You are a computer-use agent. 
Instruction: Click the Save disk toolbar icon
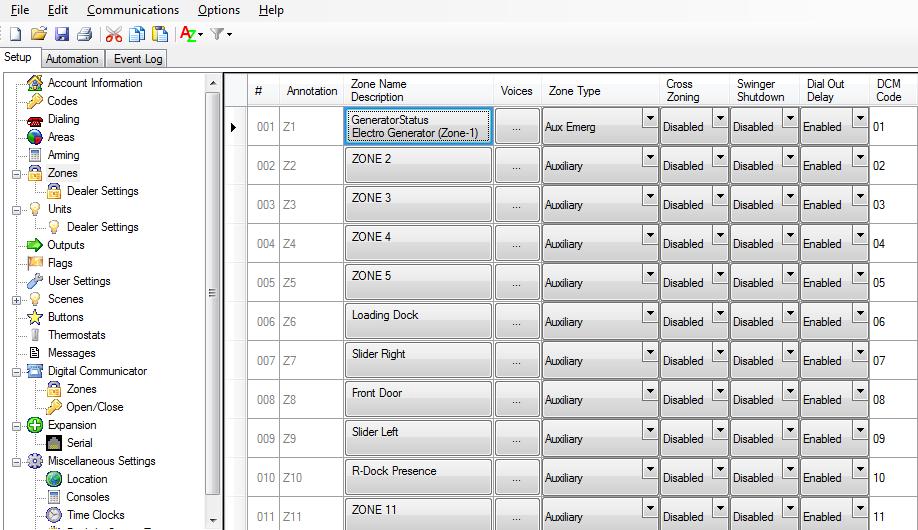click(61, 34)
